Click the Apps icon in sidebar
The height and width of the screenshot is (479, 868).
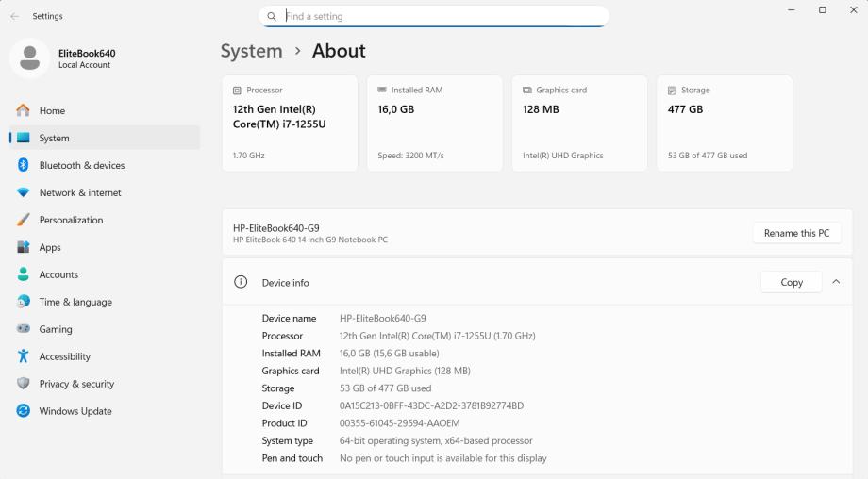click(24, 247)
